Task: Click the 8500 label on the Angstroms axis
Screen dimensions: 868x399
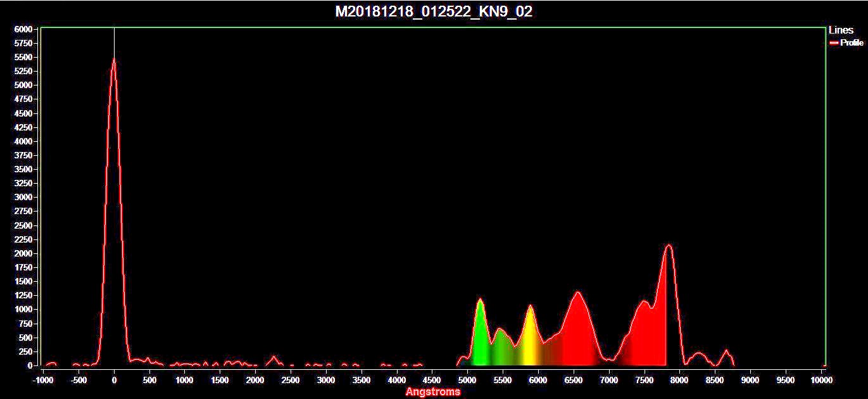Action: (x=715, y=380)
